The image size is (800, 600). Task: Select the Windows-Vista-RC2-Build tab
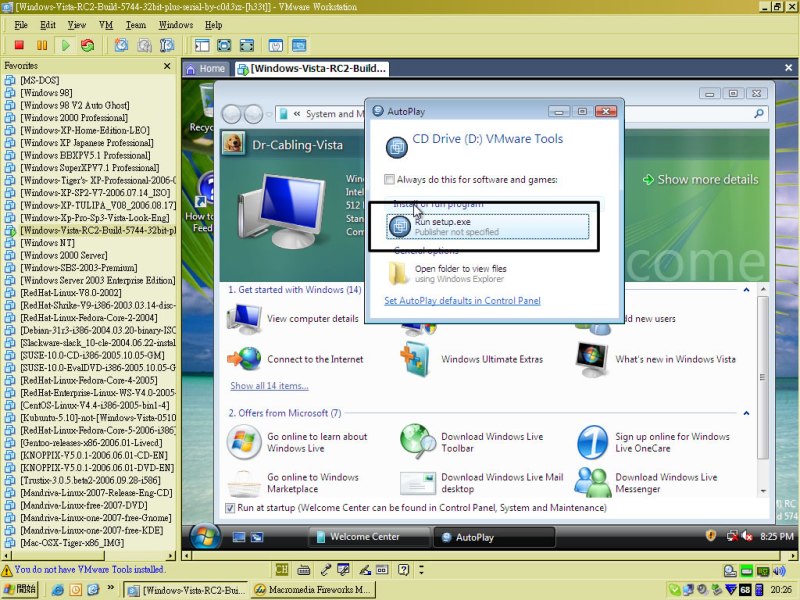(312, 68)
